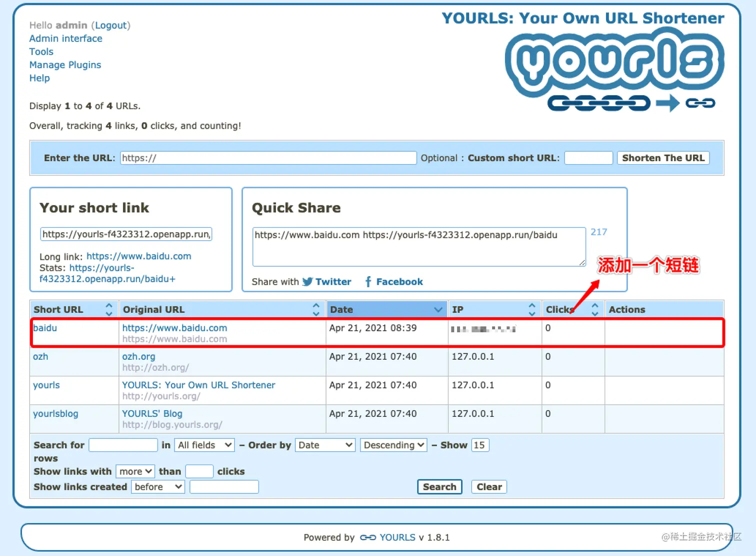Click the YOURLS logo image
This screenshot has height=556, width=756.
point(614,70)
